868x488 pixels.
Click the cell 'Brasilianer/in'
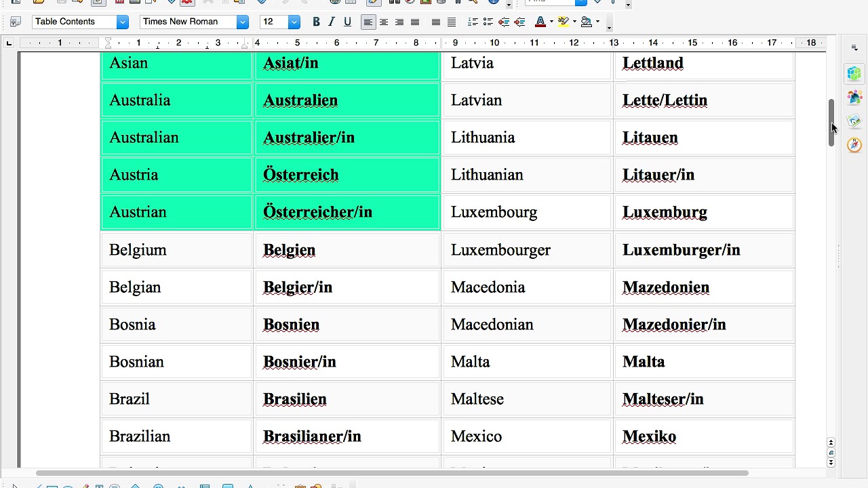pos(347,436)
